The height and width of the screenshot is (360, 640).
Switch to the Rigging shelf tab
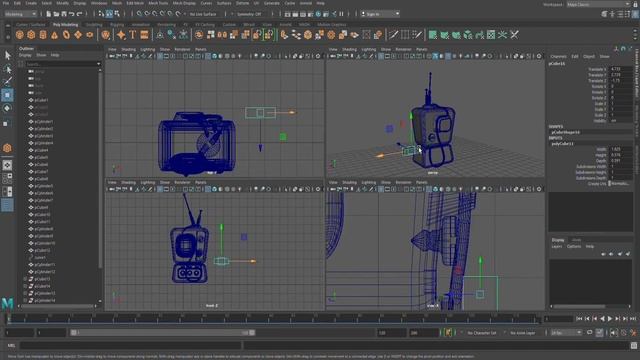click(117, 24)
